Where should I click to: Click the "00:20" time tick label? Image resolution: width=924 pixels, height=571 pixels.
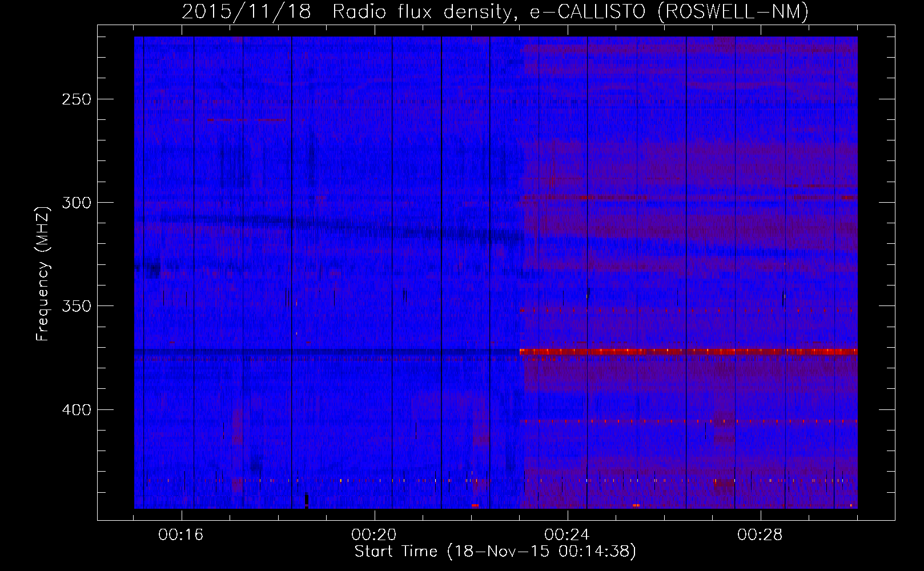coord(375,535)
